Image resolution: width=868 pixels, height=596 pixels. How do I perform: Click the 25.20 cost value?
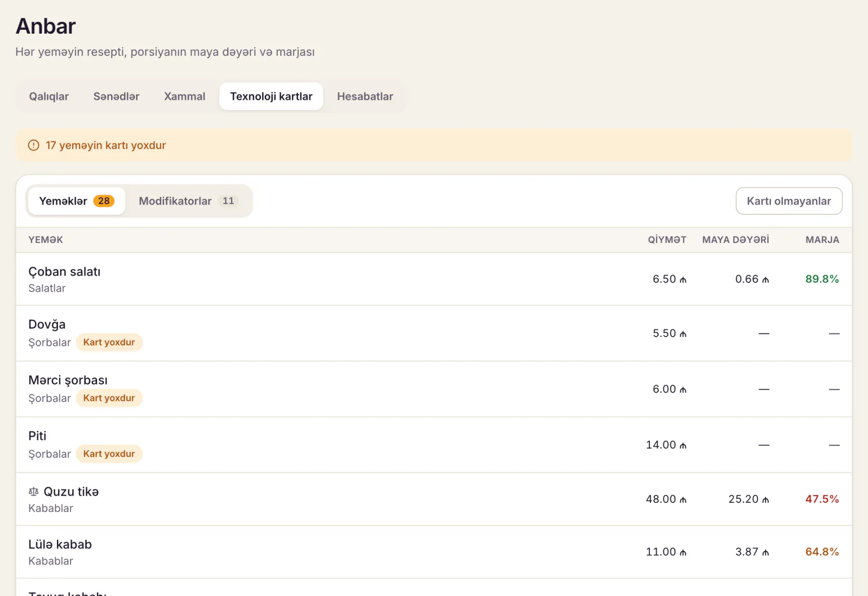[x=749, y=499]
